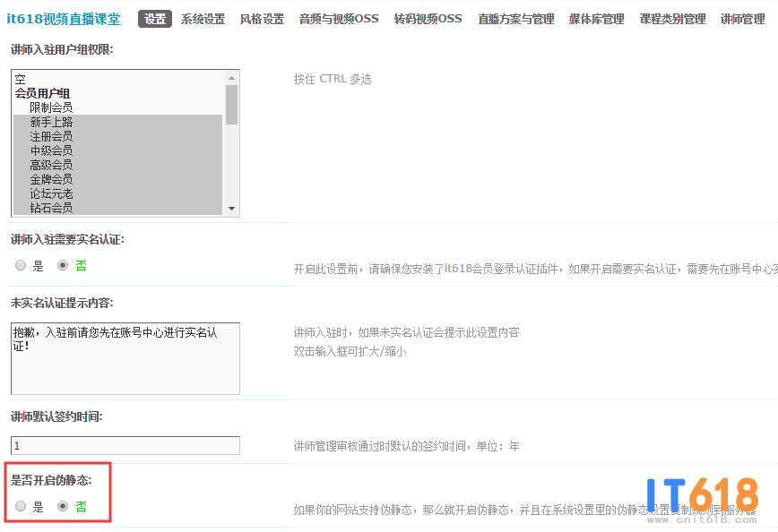
Task: Click the 会员用户组 group header in list
Action: 117,93
